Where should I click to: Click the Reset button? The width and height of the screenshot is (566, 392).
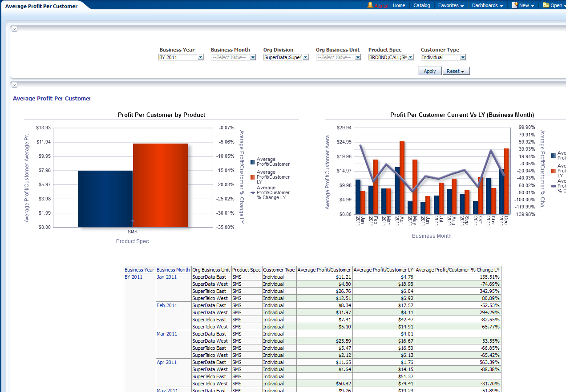click(456, 71)
